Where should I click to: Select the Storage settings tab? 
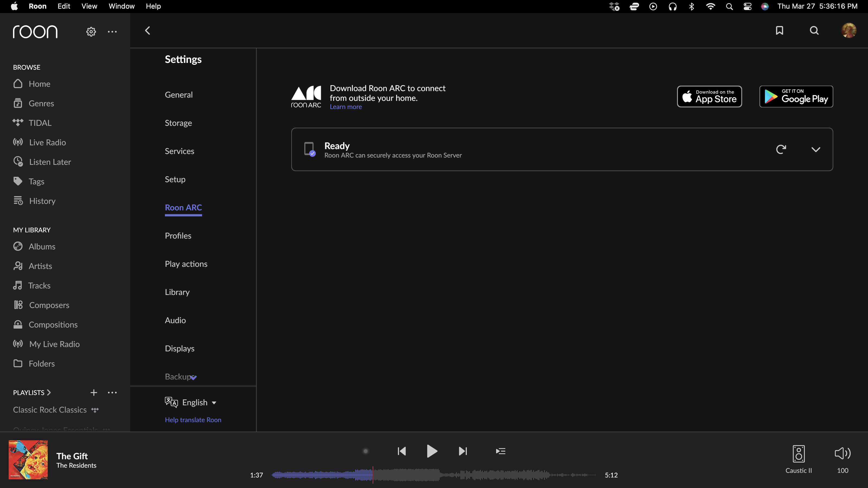(178, 123)
